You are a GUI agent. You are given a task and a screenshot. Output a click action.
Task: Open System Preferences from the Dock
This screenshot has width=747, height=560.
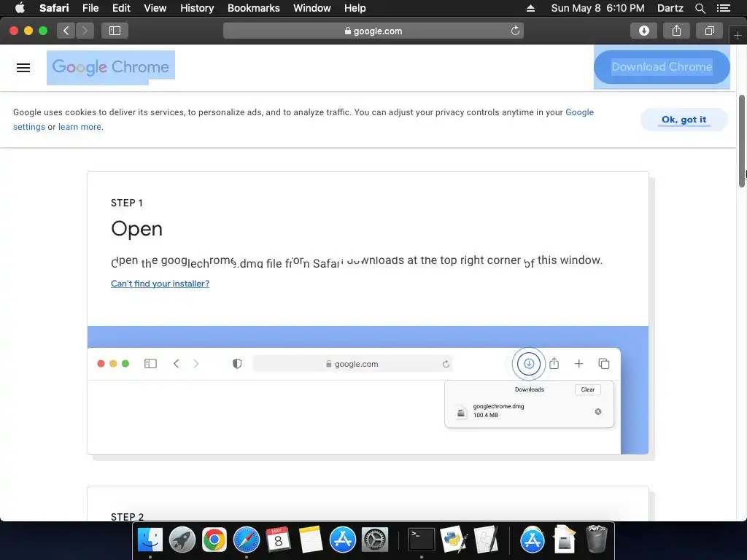[375, 540]
